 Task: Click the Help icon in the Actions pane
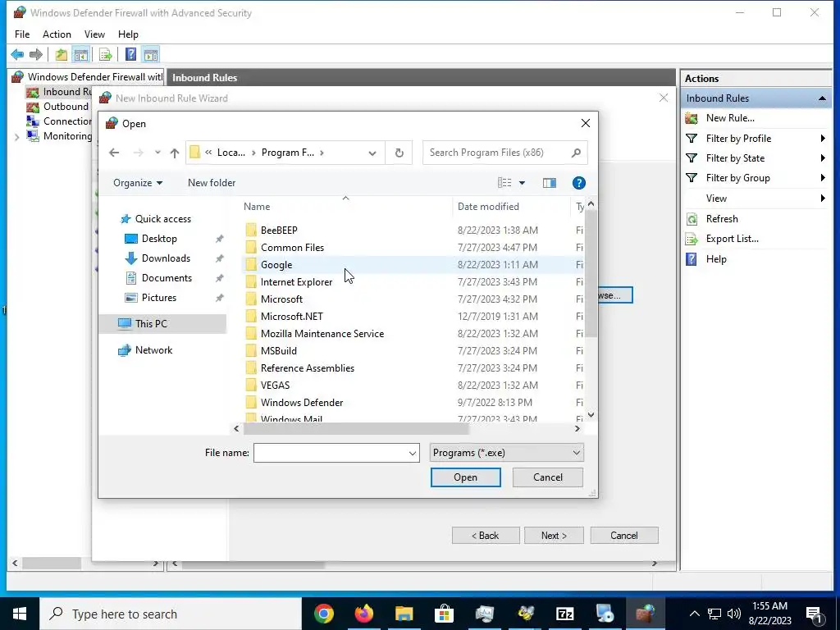[x=692, y=259]
